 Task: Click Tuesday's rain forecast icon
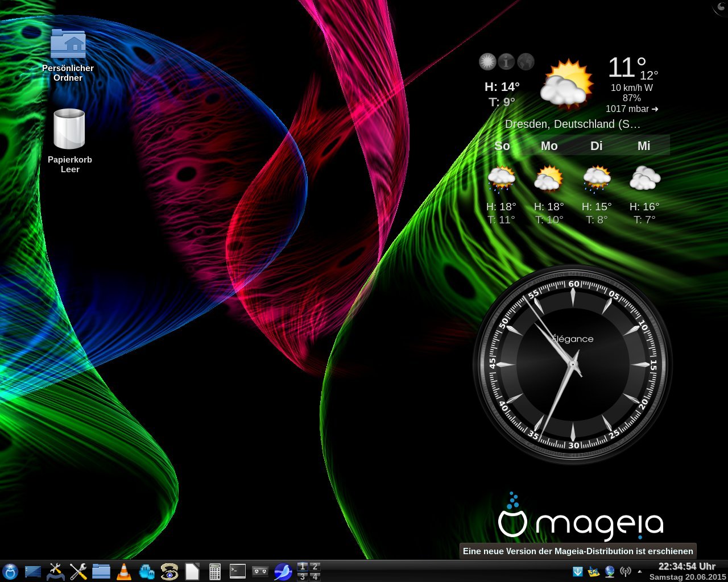(x=597, y=179)
